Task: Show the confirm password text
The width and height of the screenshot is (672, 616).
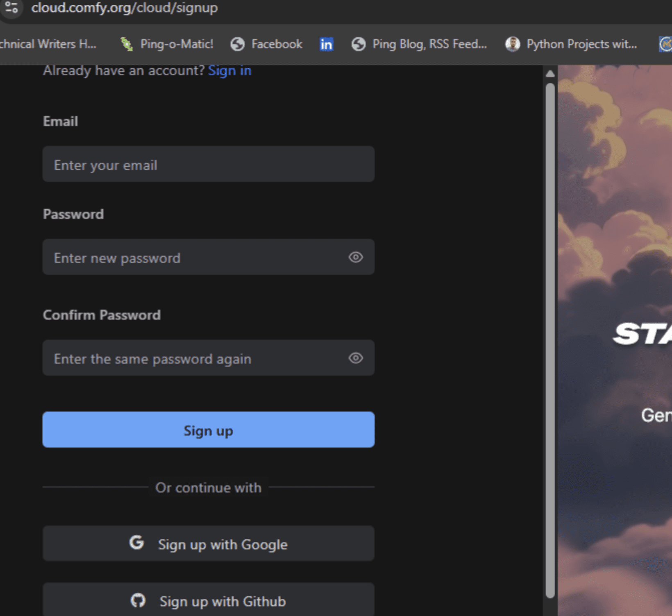Action: pyautogui.click(x=356, y=358)
